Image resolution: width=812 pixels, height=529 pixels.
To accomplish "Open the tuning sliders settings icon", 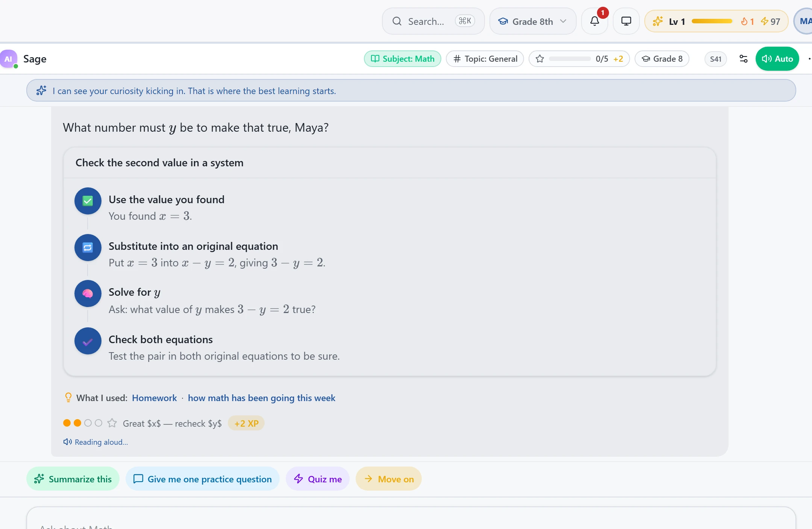I will [744, 59].
